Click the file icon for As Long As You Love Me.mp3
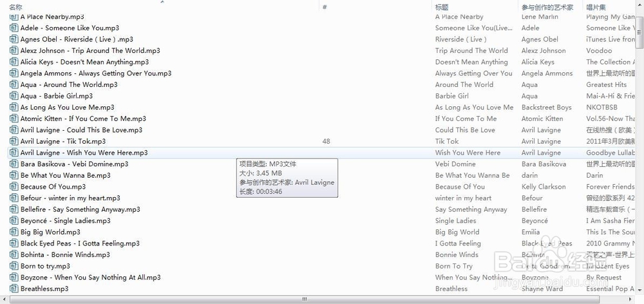Screen dimensions: 644x304 click(x=14, y=107)
